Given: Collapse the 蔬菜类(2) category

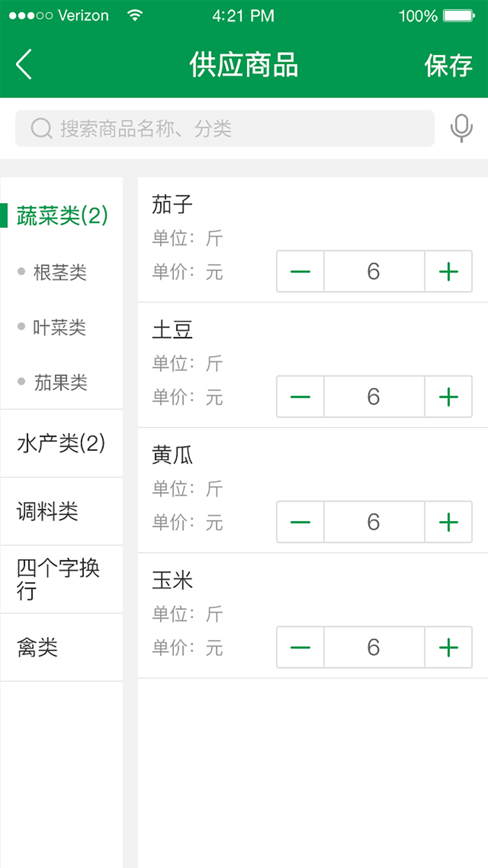Looking at the screenshot, I should pos(62,216).
